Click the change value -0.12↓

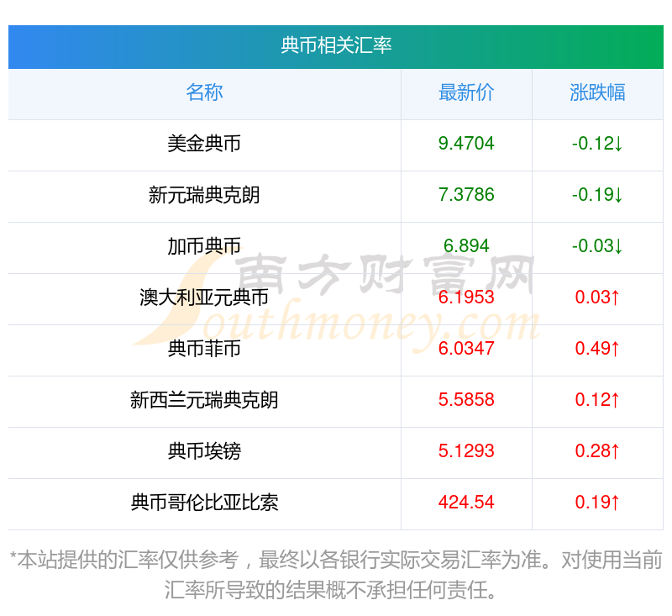tap(597, 144)
